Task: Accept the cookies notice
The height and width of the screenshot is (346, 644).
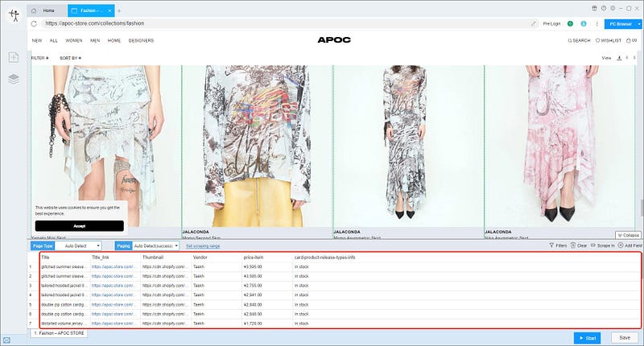Action: tap(79, 226)
